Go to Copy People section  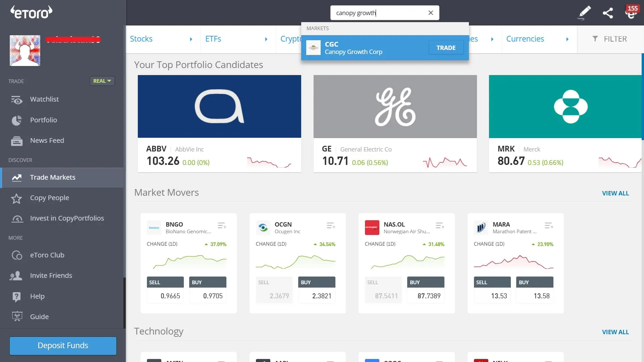click(x=49, y=198)
